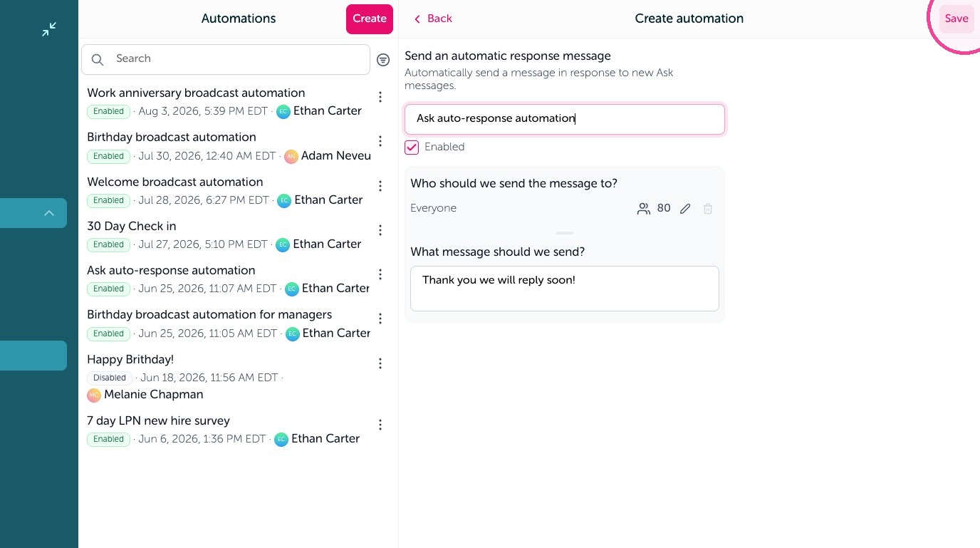Click the Create button
The image size is (980, 548).
point(370,19)
